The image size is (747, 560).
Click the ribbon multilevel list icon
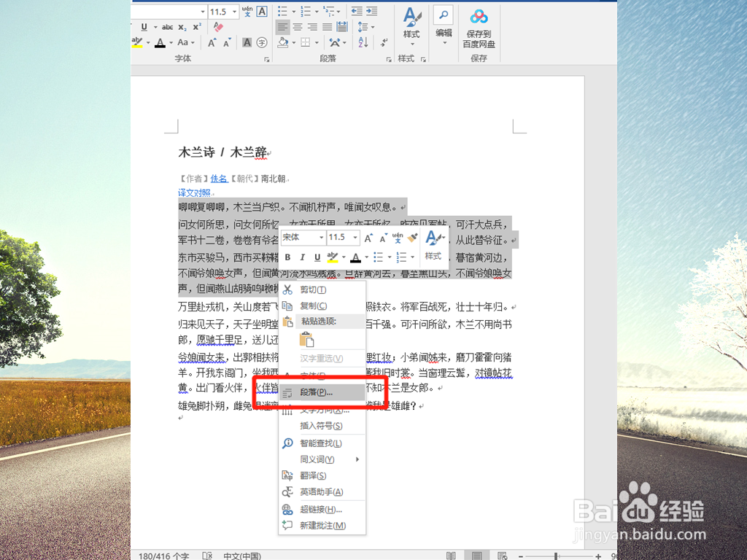click(328, 11)
